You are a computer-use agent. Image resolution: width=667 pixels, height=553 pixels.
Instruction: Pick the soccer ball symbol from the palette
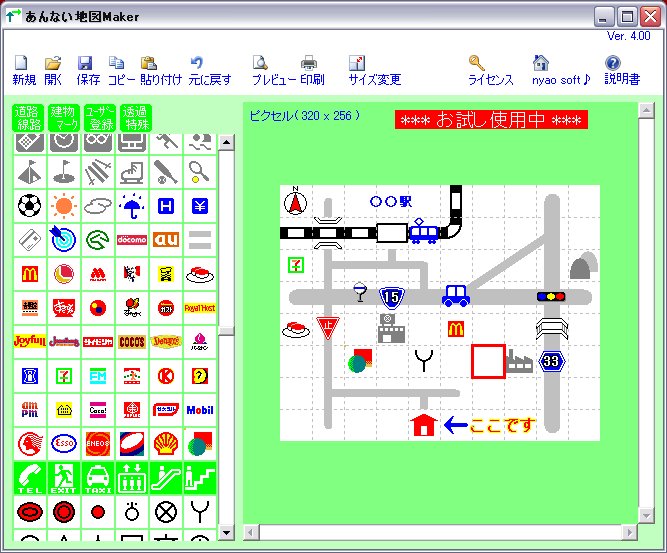30,205
